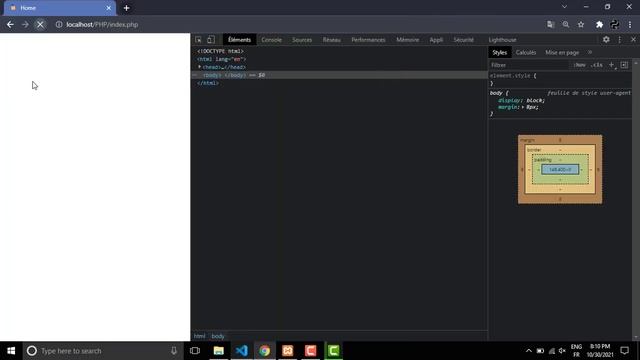Toggle the device toolbar icon in DevTools
This screenshot has width=640, height=360.
211,40
